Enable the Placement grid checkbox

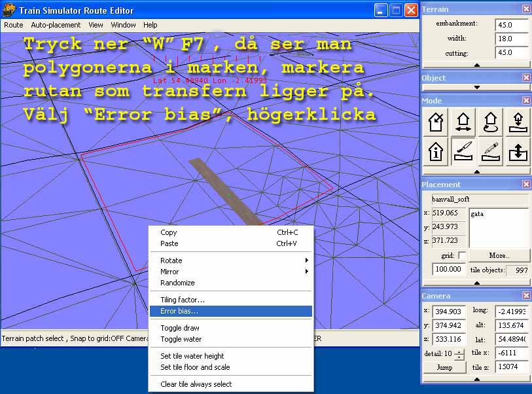coord(462,255)
